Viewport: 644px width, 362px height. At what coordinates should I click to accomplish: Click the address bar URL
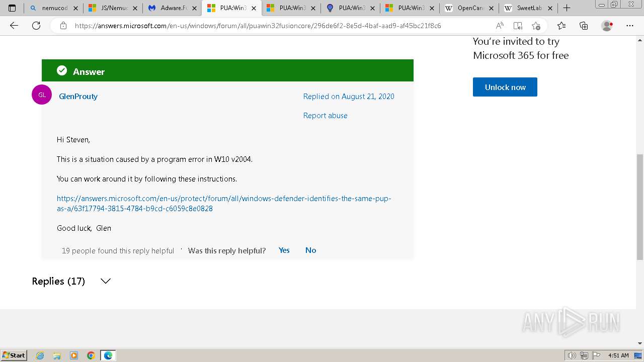tap(258, 26)
